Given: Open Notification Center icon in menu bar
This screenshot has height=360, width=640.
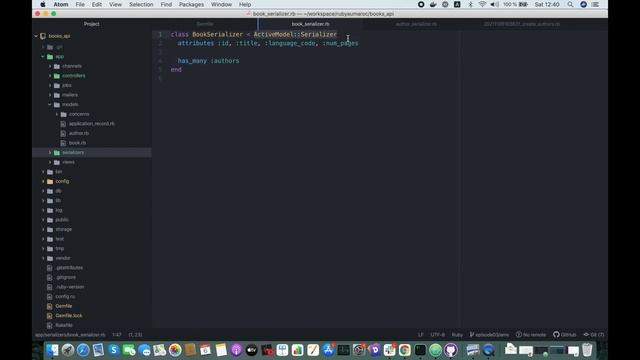Looking at the screenshot, I should [596, 4].
